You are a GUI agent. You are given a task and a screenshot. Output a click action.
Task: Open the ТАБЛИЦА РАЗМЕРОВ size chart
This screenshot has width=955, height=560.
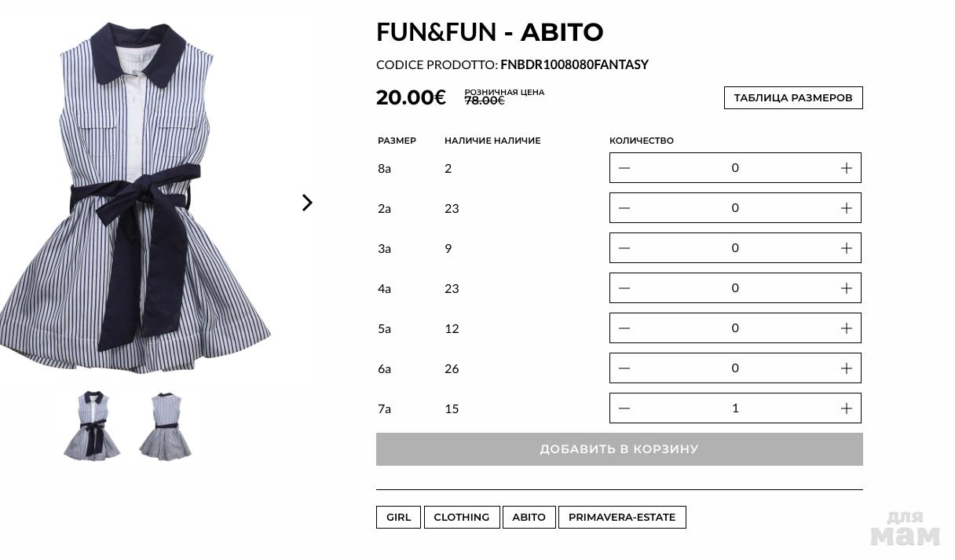792,97
